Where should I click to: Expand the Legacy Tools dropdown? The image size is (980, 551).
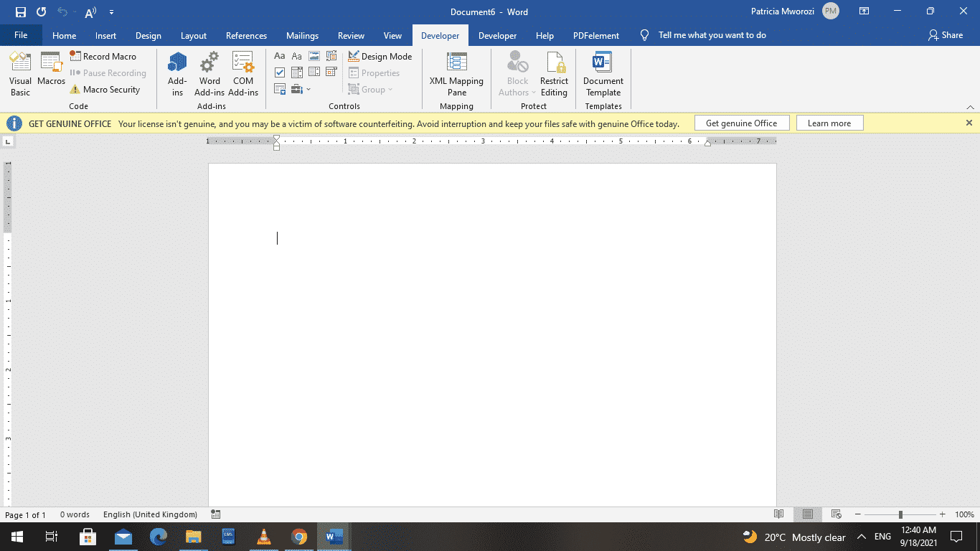point(308,89)
